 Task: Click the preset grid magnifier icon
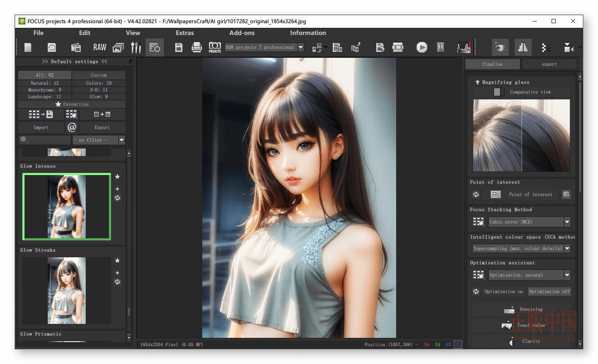click(x=71, y=114)
